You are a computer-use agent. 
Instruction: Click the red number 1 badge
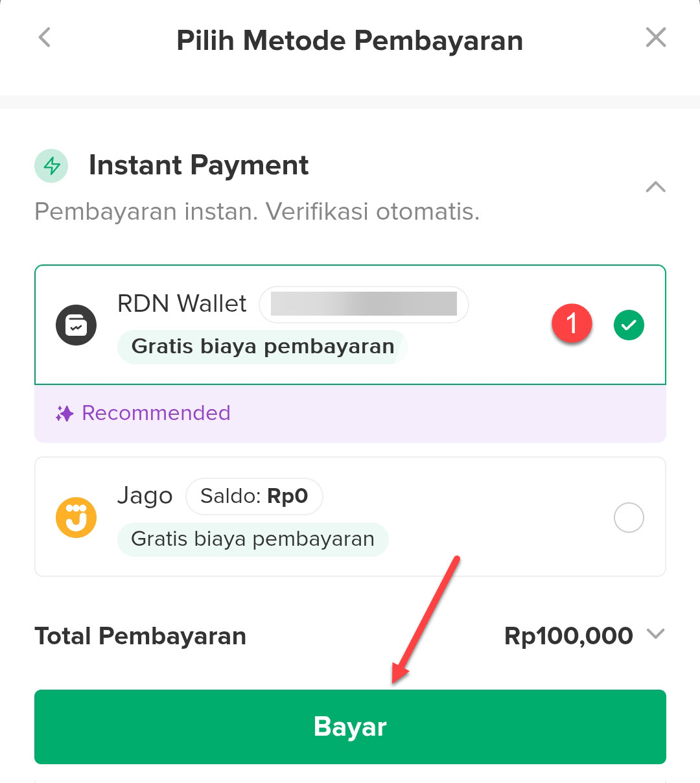tap(572, 323)
